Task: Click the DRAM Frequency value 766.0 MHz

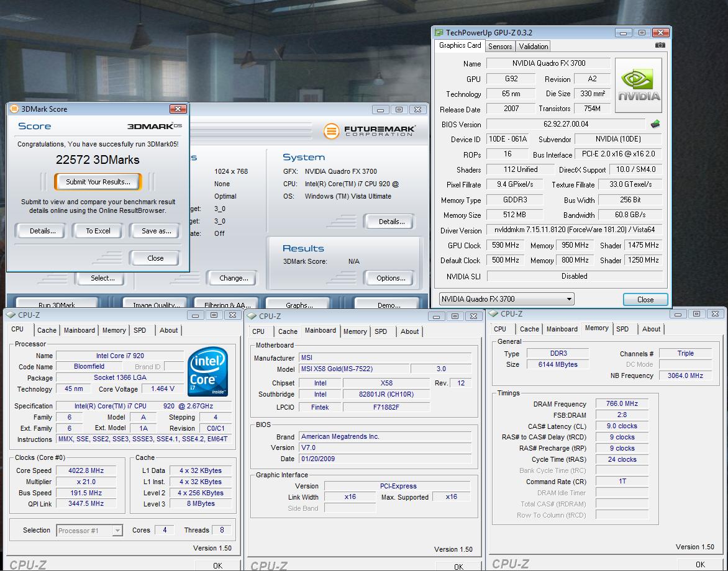Action: [622, 404]
